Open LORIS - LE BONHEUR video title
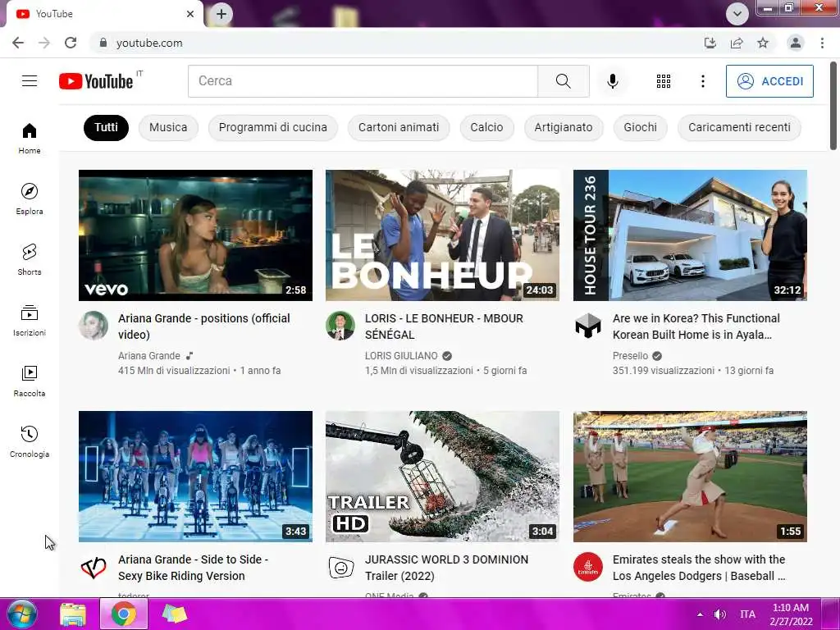The image size is (840, 630). 444,326
